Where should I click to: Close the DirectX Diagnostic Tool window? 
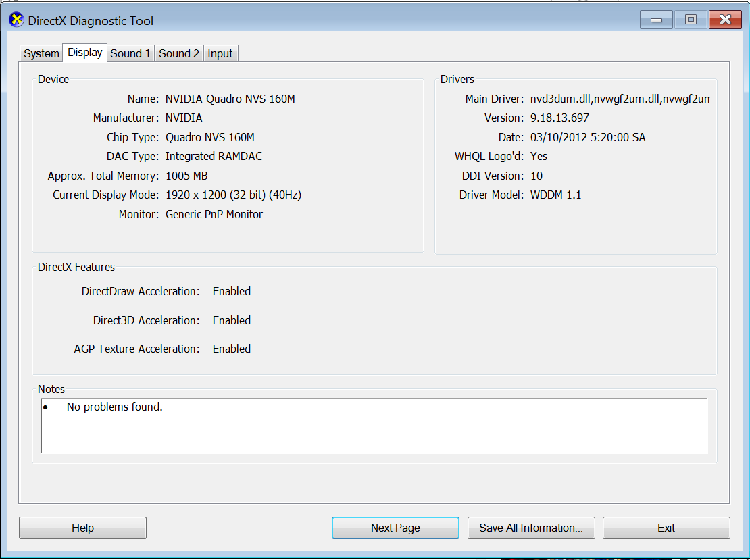725,20
